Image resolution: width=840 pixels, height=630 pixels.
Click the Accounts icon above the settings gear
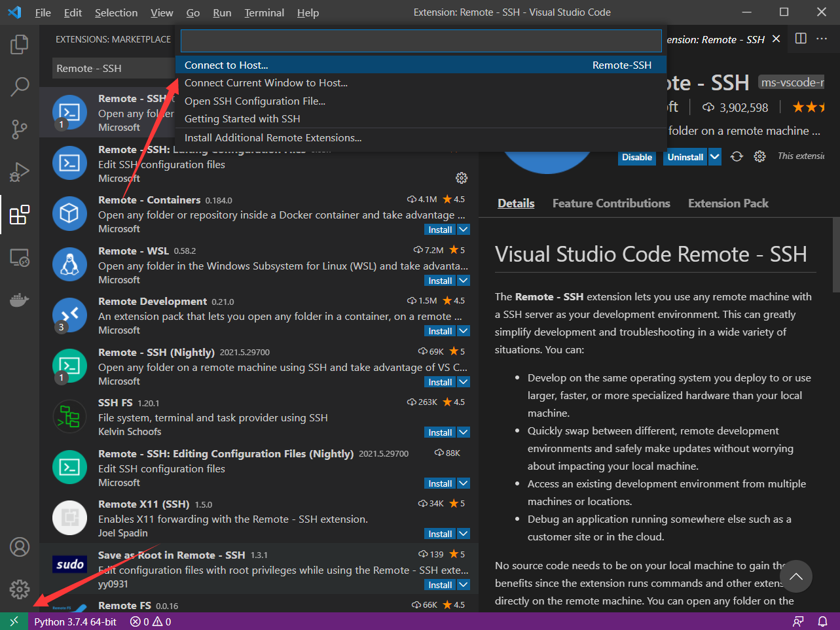click(x=19, y=546)
